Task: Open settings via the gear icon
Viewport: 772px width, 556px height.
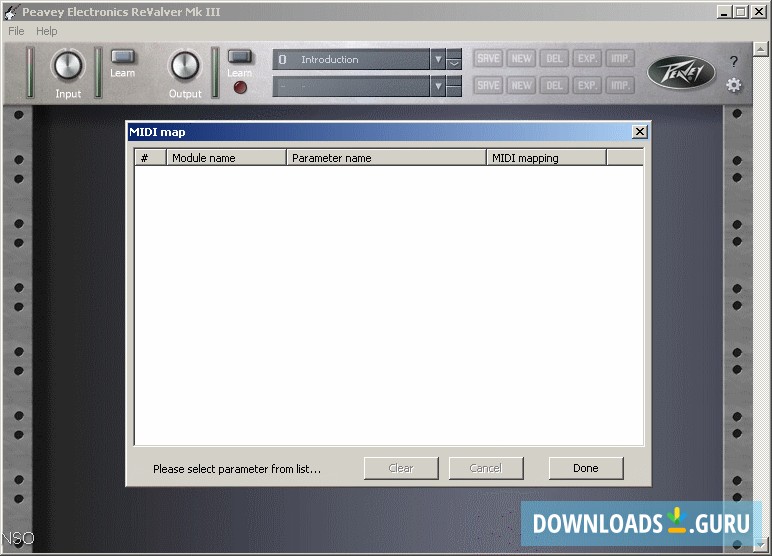Action: point(734,85)
